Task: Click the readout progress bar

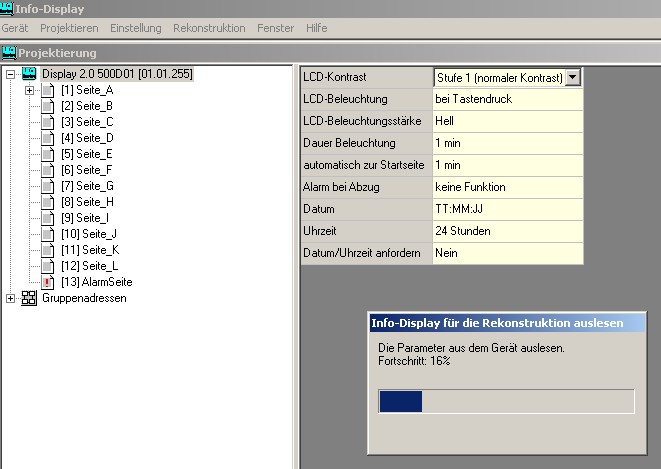Action: coord(505,401)
